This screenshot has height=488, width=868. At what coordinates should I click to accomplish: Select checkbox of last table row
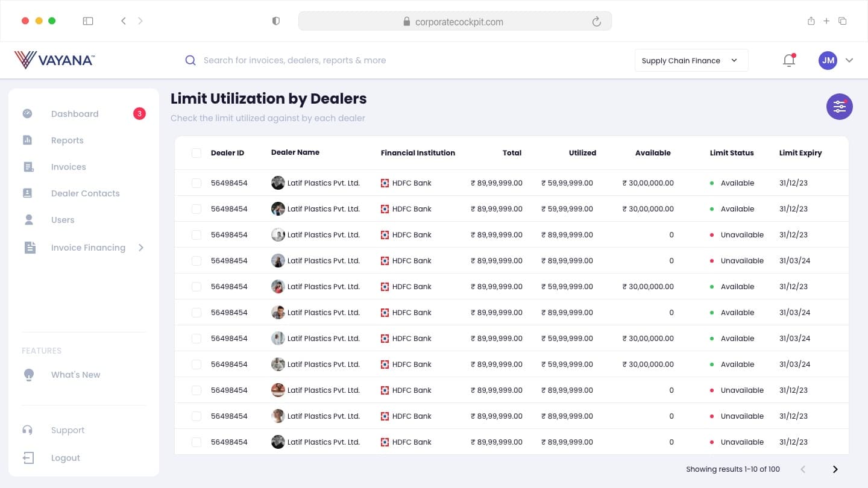[197, 442]
